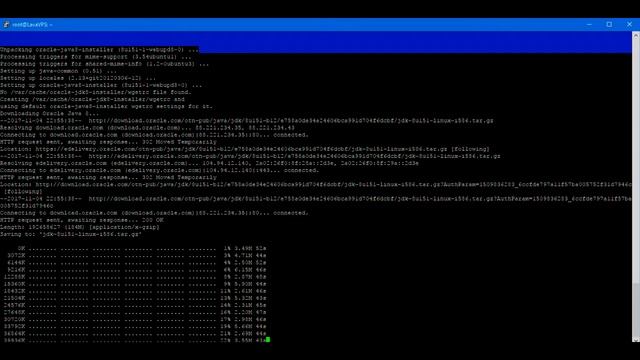
Task: Click the 'Unpacking oracle-java8-installer' line
Action: click(x=99, y=50)
